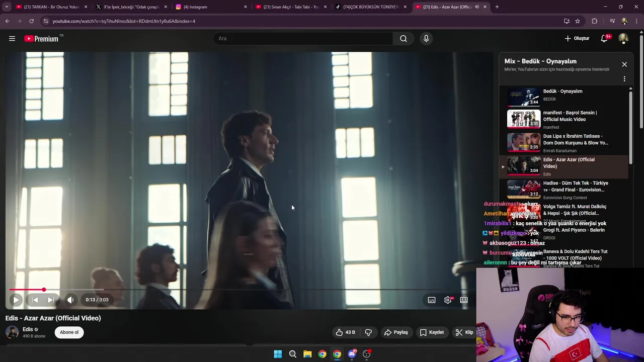
Task: Play Dua Lipa x İbrahim Tatlıses entry
Action: point(563,143)
